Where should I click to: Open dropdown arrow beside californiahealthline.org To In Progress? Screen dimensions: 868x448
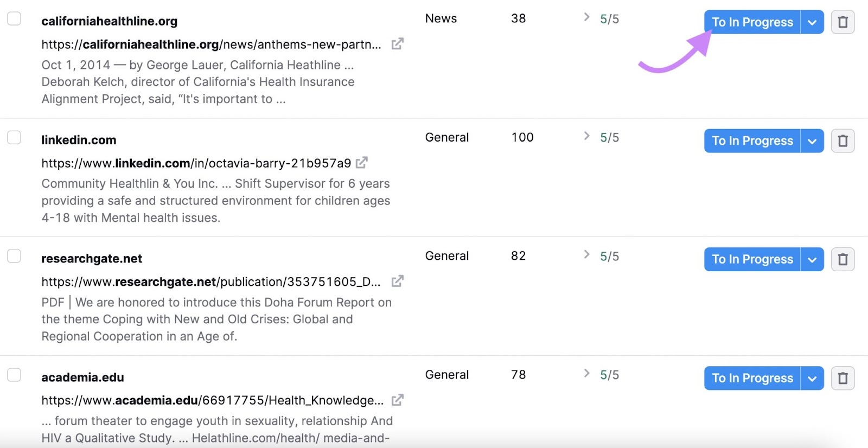[812, 22]
